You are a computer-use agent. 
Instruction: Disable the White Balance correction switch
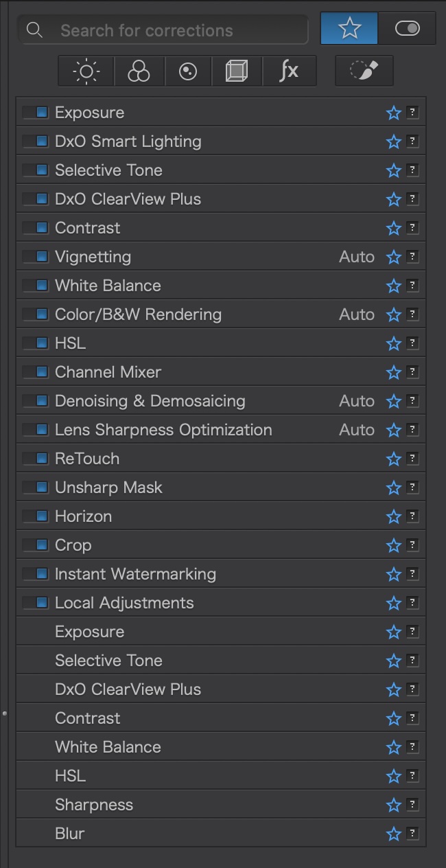coord(36,286)
